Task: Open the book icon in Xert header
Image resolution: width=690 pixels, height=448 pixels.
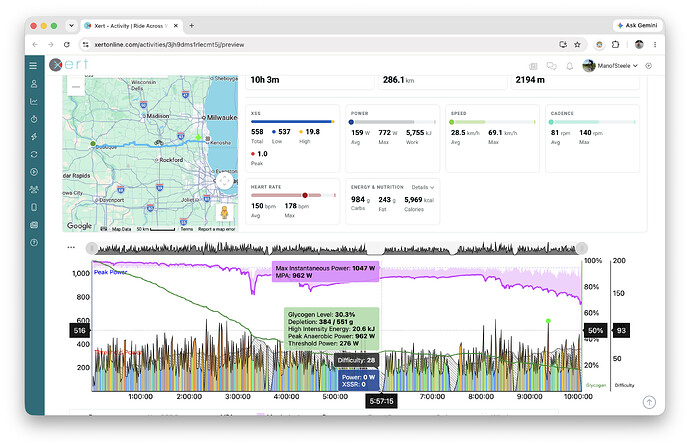Action: (533, 66)
